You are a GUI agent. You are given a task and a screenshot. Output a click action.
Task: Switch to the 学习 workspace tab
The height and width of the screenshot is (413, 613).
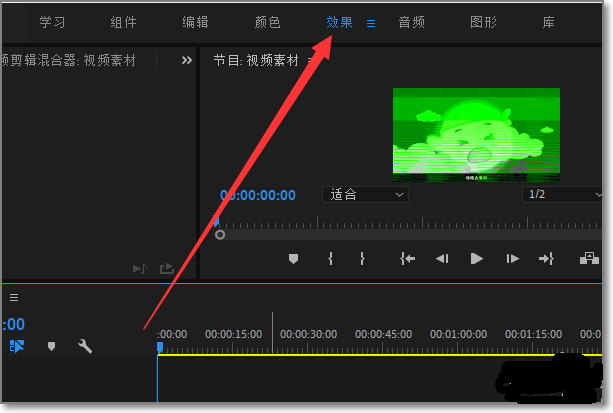pos(52,22)
